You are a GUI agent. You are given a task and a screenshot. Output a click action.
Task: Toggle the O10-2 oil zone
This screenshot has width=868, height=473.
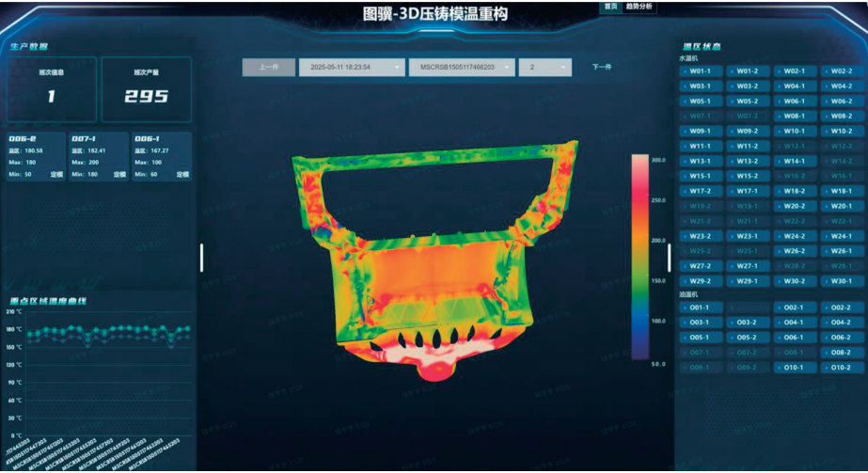[842, 368]
